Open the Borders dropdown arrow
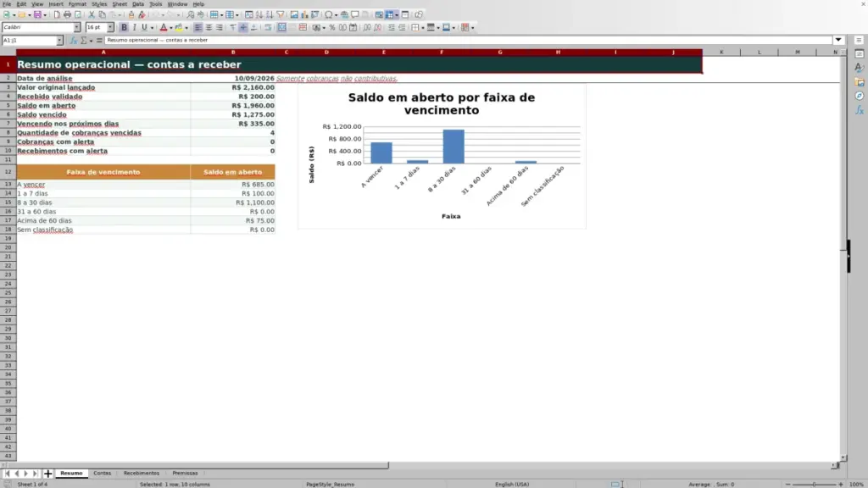Viewport: 868px width, 488px height. click(x=422, y=27)
